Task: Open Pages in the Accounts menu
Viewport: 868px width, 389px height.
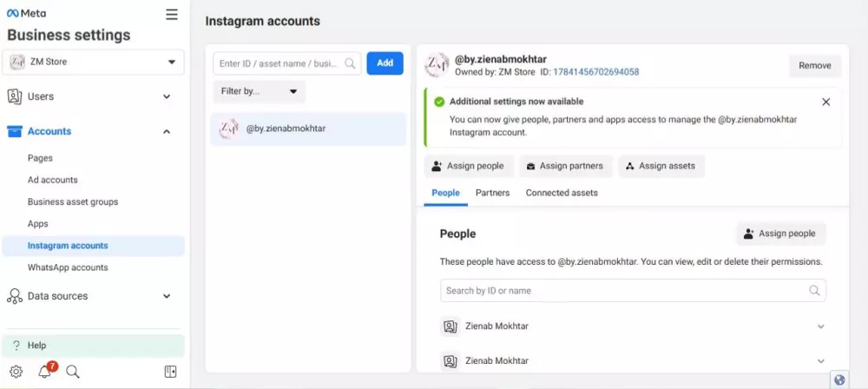Action: point(40,158)
